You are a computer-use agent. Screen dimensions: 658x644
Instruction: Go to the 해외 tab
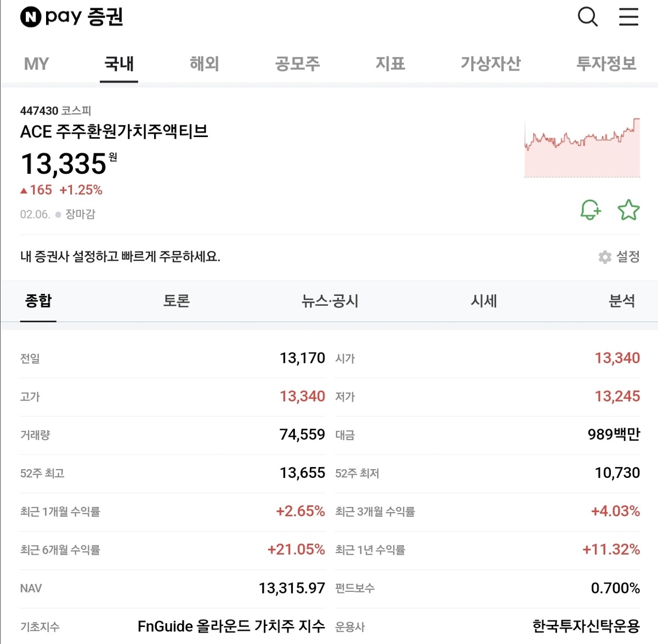point(204,64)
